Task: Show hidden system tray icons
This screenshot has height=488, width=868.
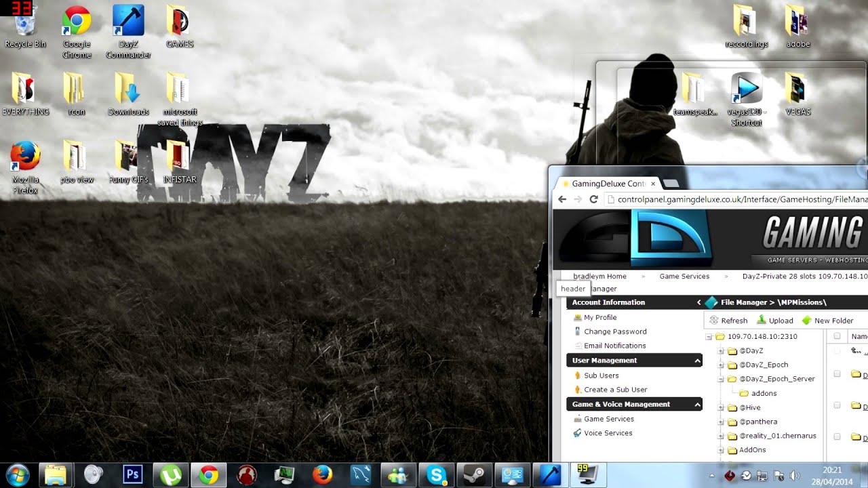Action: (x=712, y=476)
